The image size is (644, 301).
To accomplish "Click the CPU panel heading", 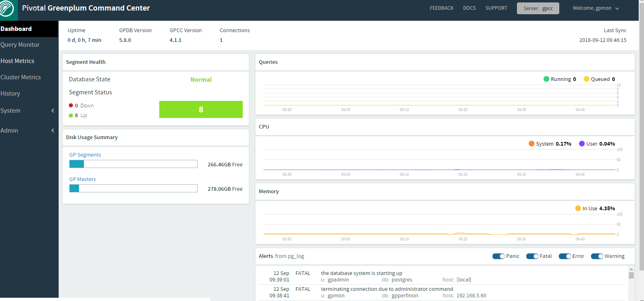I will point(264,127).
